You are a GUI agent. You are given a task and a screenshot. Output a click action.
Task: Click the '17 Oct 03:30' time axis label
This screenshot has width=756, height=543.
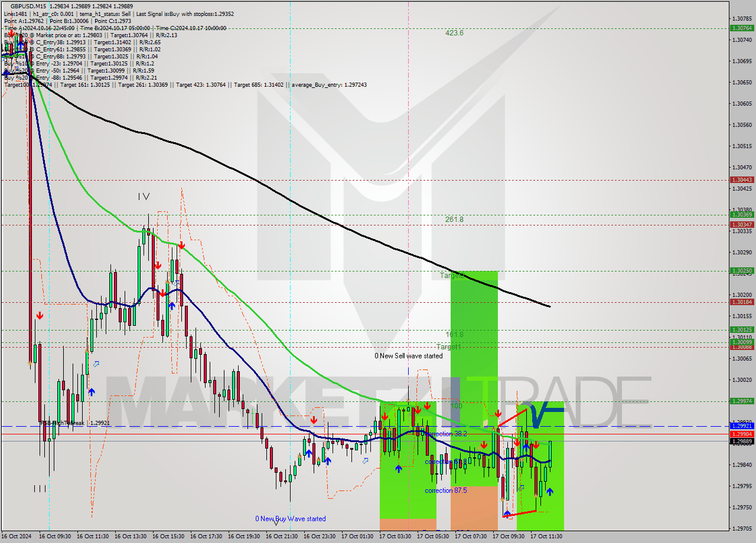coord(395,537)
